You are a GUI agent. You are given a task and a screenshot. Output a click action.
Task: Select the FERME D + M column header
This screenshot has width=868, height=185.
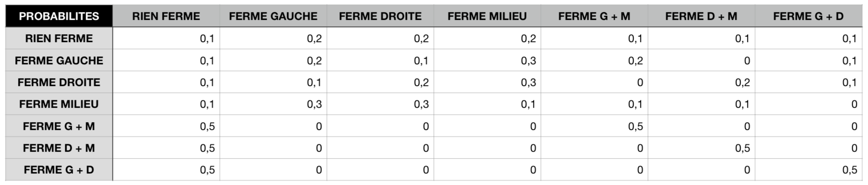point(701,16)
